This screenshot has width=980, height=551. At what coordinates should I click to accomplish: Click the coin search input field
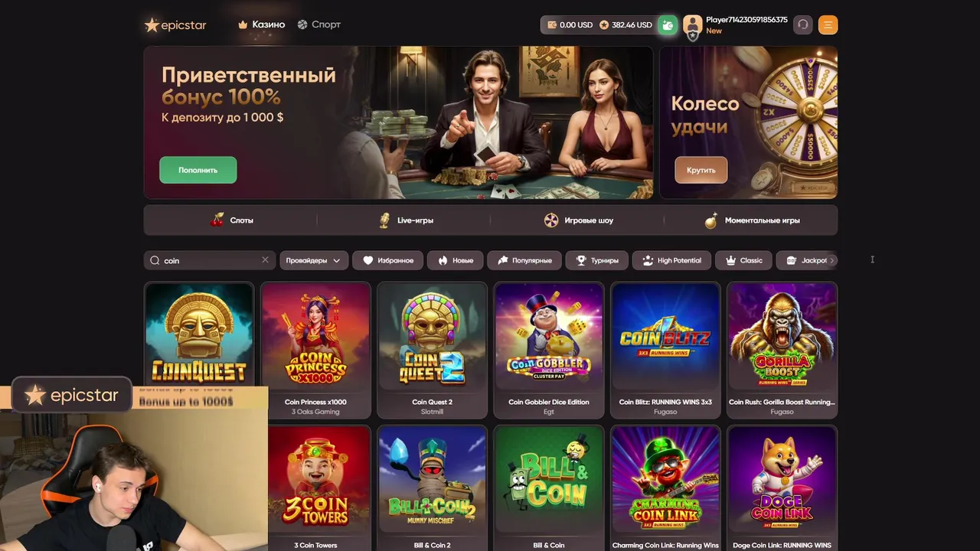(x=210, y=260)
